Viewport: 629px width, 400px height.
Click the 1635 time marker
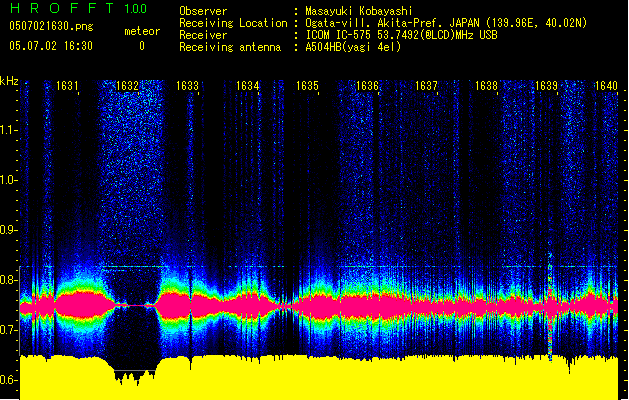[x=307, y=86]
